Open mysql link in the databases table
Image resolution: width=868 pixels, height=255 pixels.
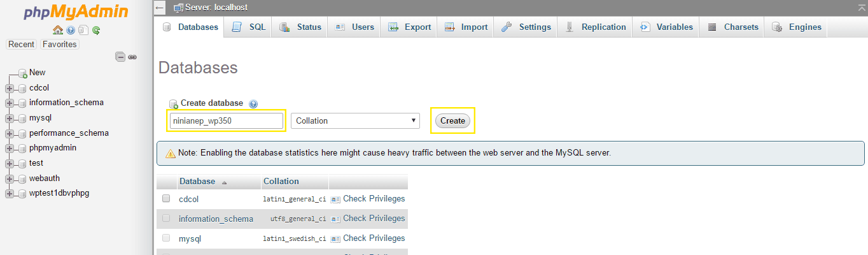pos(190,238)
